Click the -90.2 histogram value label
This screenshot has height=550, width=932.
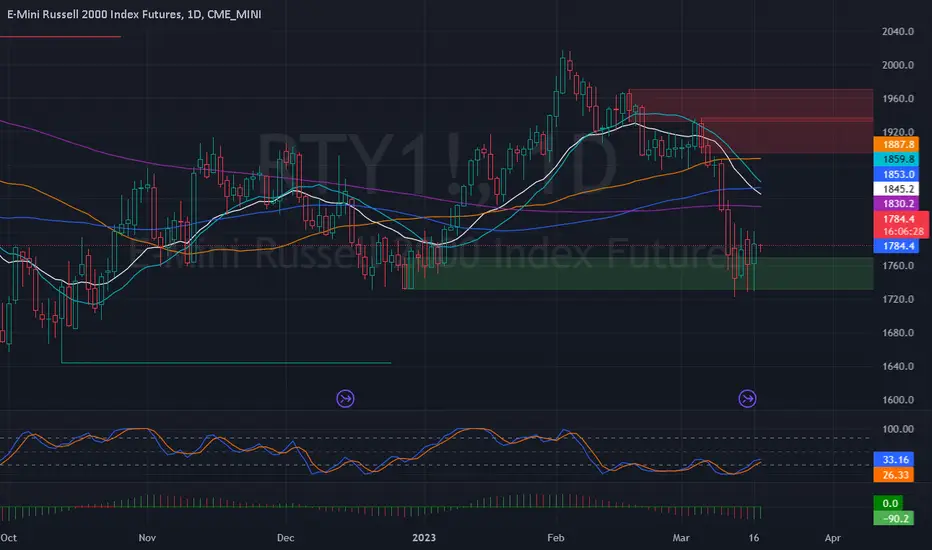pyautogui.click(x=894, y=518)
